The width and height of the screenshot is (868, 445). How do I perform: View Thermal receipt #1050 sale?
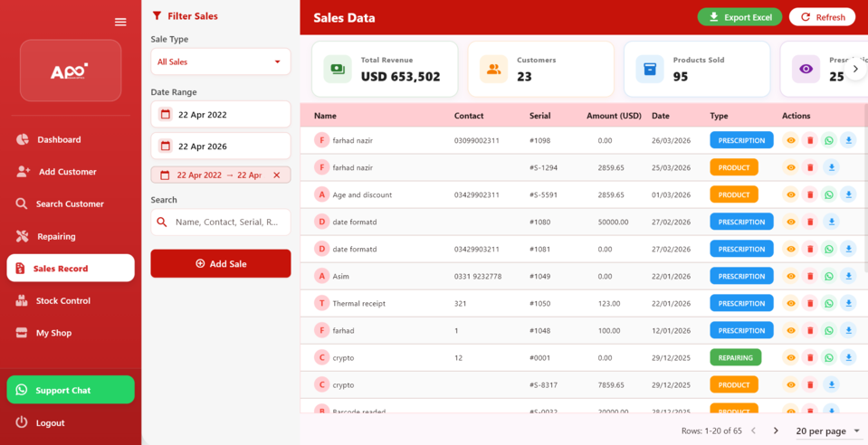pyautogui.click(x=791, y=303)
